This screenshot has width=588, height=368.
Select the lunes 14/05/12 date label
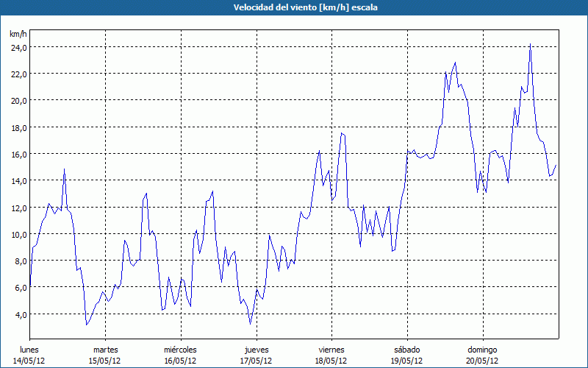(x=29, y=355)
